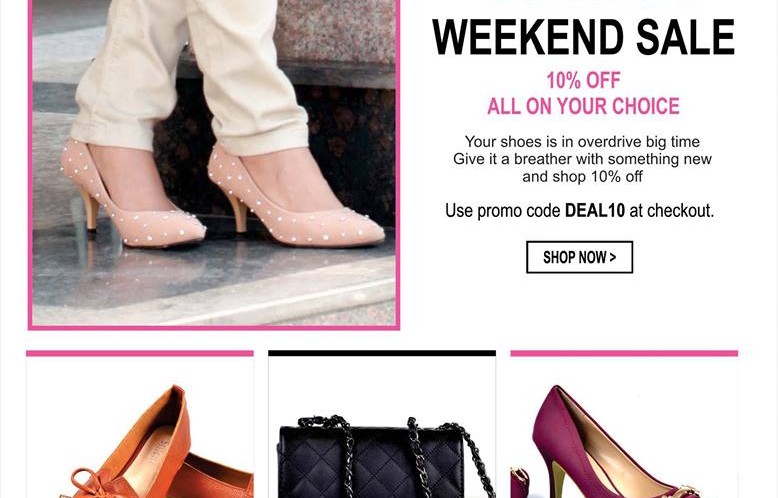Click the 'and shop 10% off' line
Image resolution: width=778 pixels, height=498 pixels.
point(582,177)
